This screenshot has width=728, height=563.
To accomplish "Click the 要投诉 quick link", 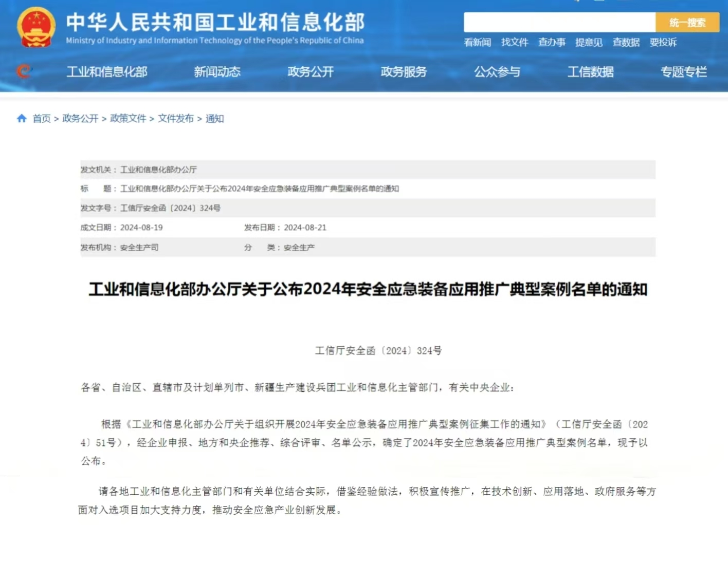I will click(663, 43).
